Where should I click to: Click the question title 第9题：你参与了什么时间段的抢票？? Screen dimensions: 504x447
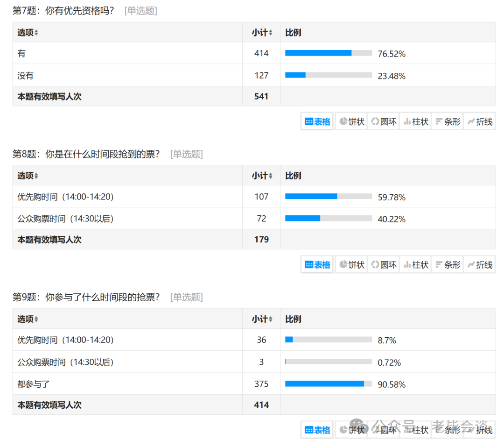(x=86, y=297)
